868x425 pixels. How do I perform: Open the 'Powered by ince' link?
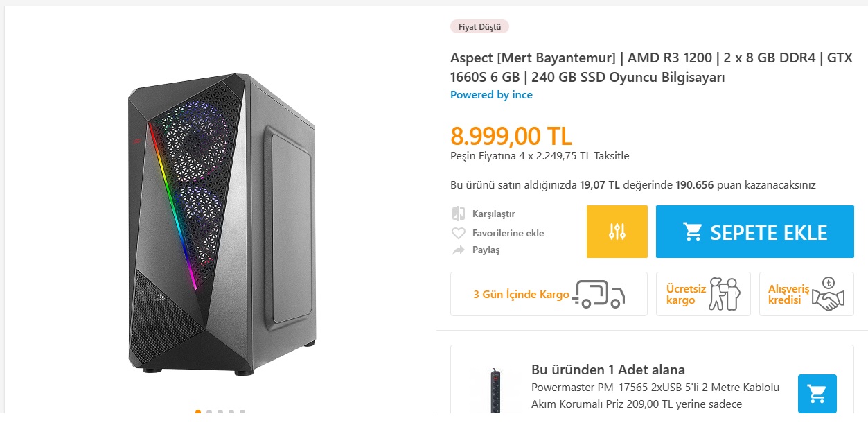(x=491, y=95)
